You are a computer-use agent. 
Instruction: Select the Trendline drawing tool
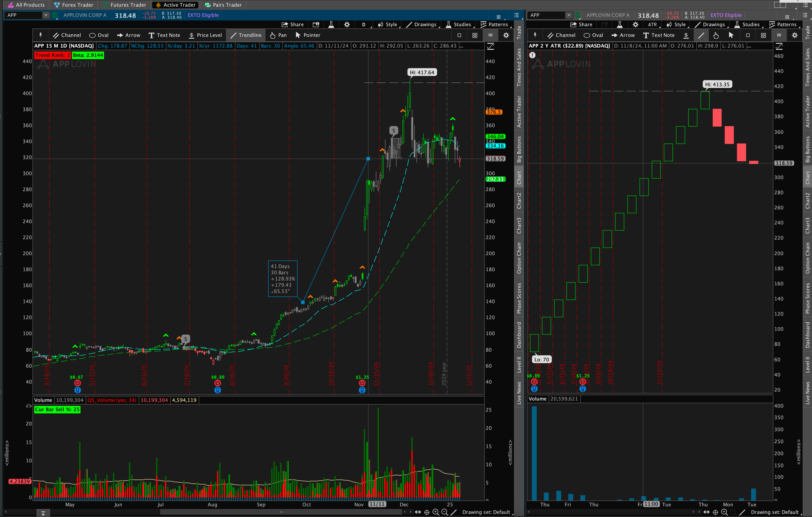tap(246, 35)
